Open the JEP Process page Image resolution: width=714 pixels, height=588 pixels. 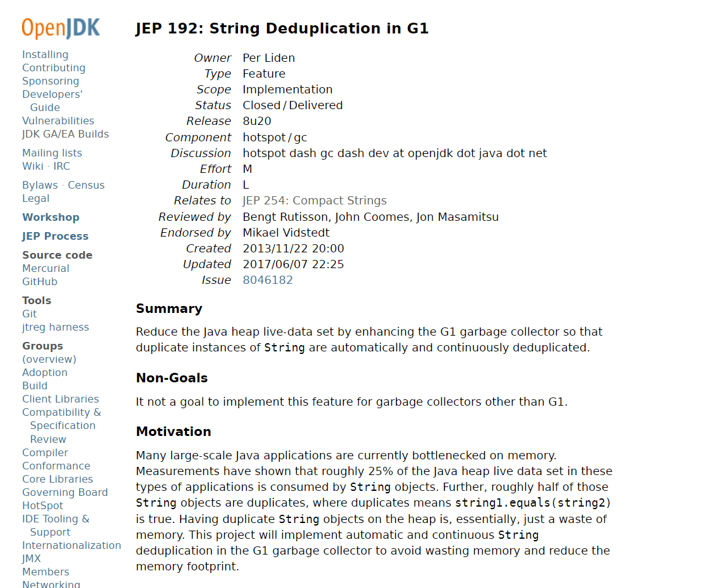click(x=55, y=237)
